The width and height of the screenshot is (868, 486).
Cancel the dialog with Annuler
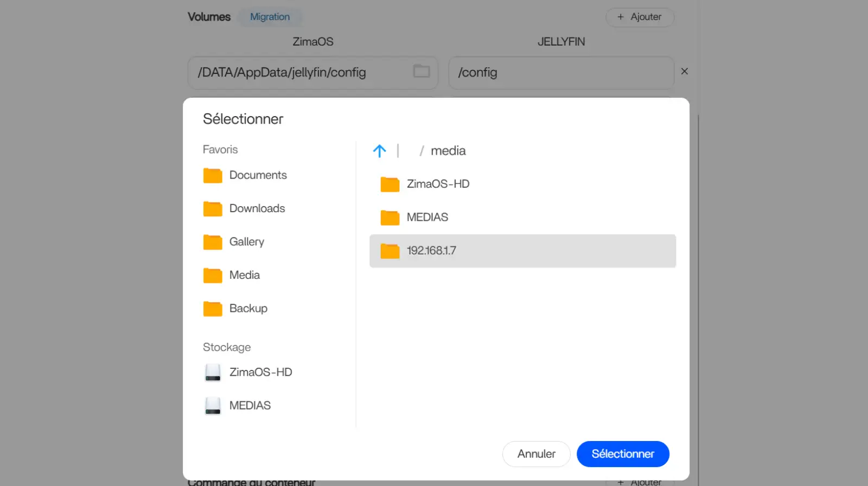(x=536, y=454)
